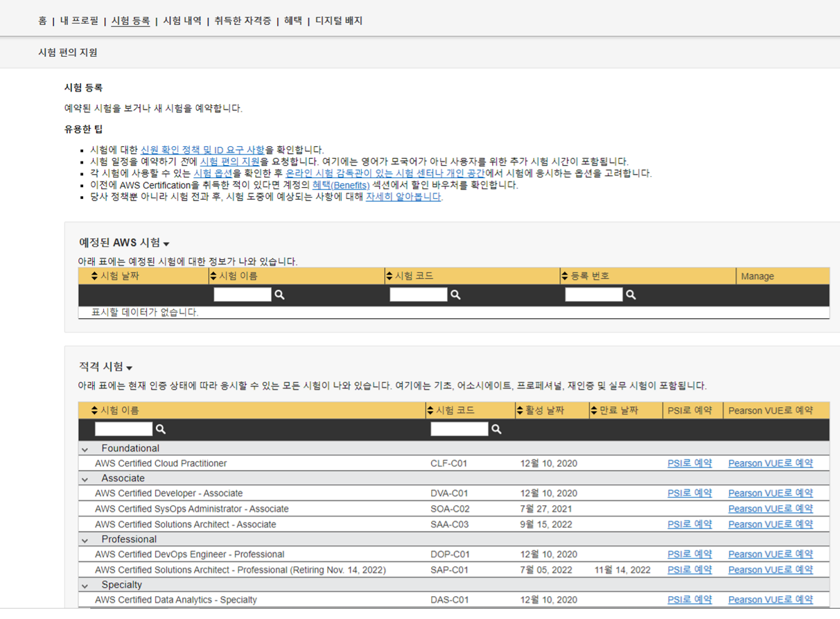Go to 홈 in top navigation
This screenshot has height=619, width=840.
click(42, 21)
